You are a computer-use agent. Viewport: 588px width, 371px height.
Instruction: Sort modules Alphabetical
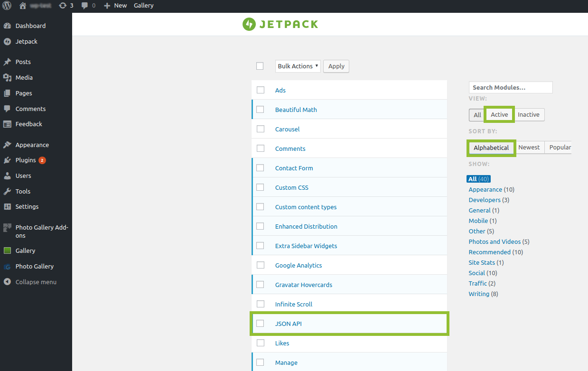coord(491,148)
